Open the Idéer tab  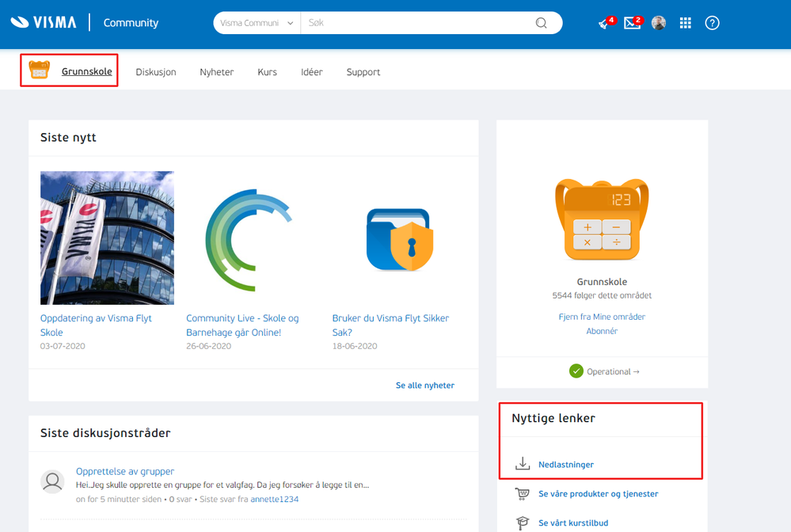point(312,72)
